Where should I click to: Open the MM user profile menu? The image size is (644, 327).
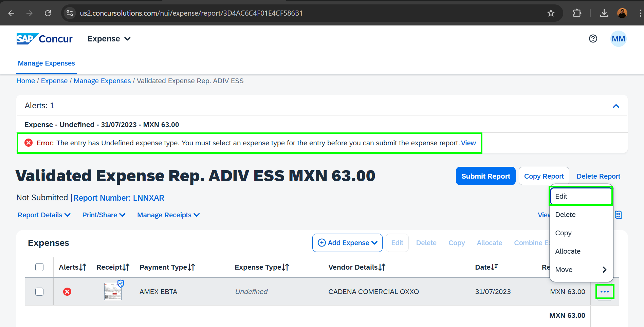pos(618,39)
